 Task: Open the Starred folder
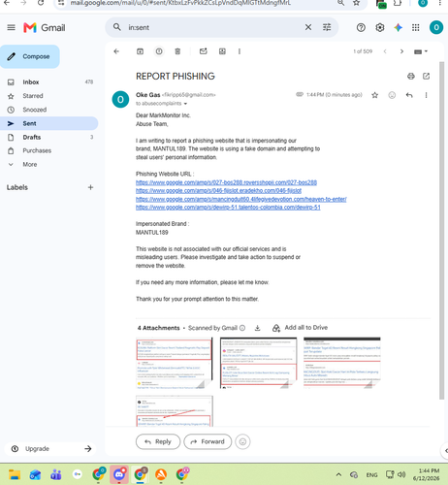point(49,96)
